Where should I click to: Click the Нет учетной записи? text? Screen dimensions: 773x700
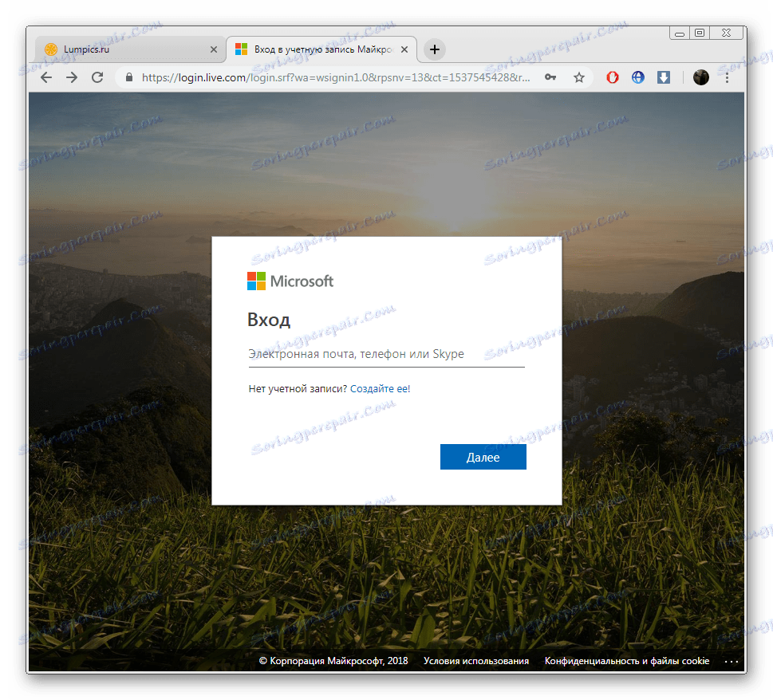(x=298, y=389)
